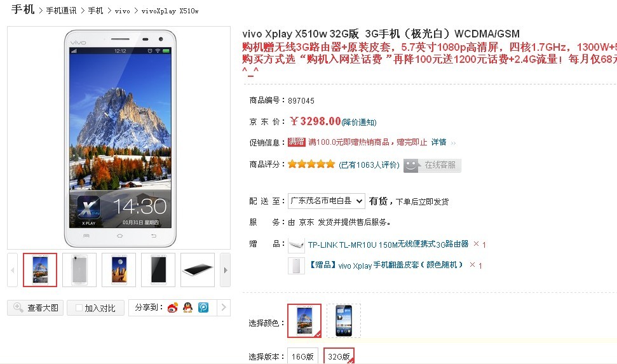Open the 广东茂名市电白县 delivery dropdown
Screen dimensions: 617x364
coord(326,201)
